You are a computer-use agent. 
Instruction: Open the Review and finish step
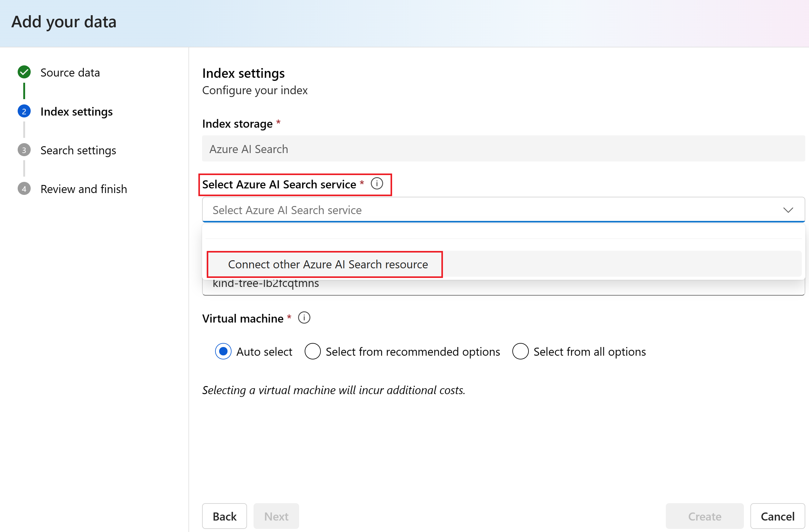[x=84, y=189]
